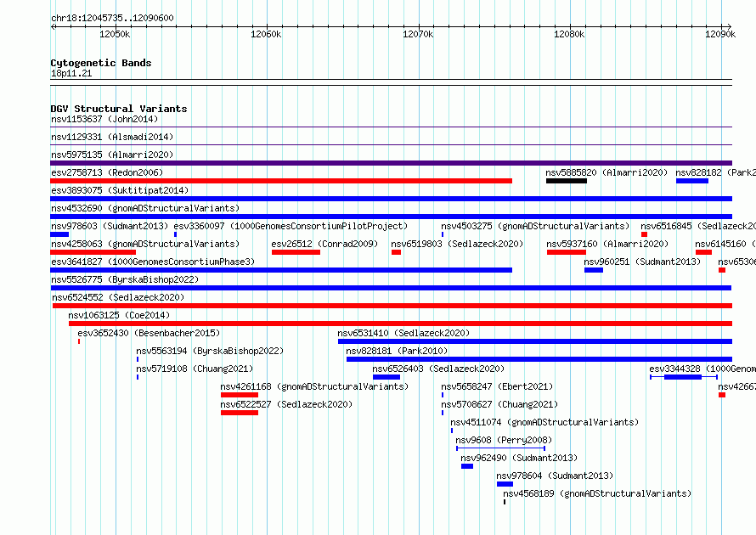The height and width of the screenshot is (535, 756).
Task: Open the nsv5658247 (Ebert2021) label
Action: click(497, 386)
